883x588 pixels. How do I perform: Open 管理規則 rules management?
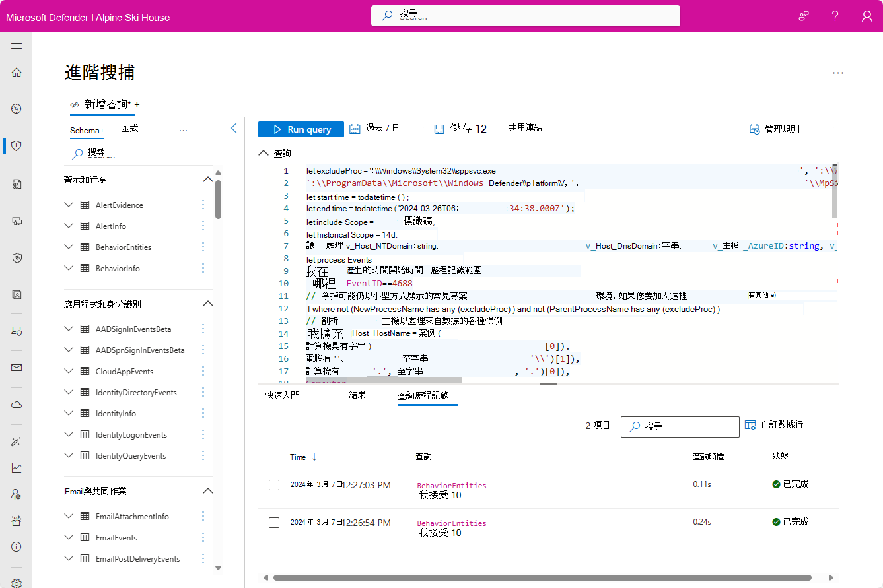[x=775, y=129]
